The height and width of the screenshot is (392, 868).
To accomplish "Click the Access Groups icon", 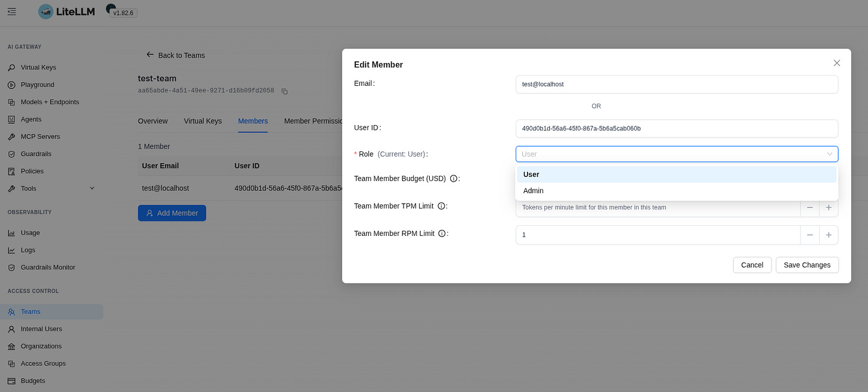I will 11,363.
